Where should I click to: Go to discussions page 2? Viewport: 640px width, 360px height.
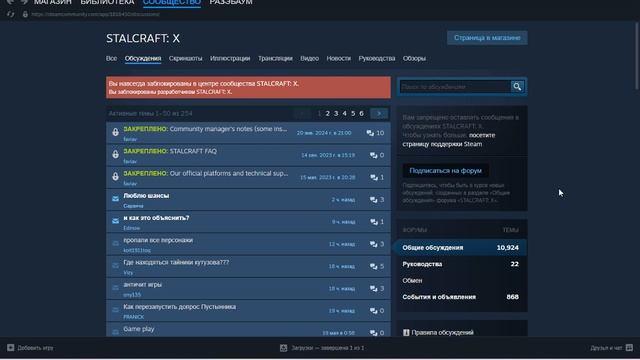327,113
